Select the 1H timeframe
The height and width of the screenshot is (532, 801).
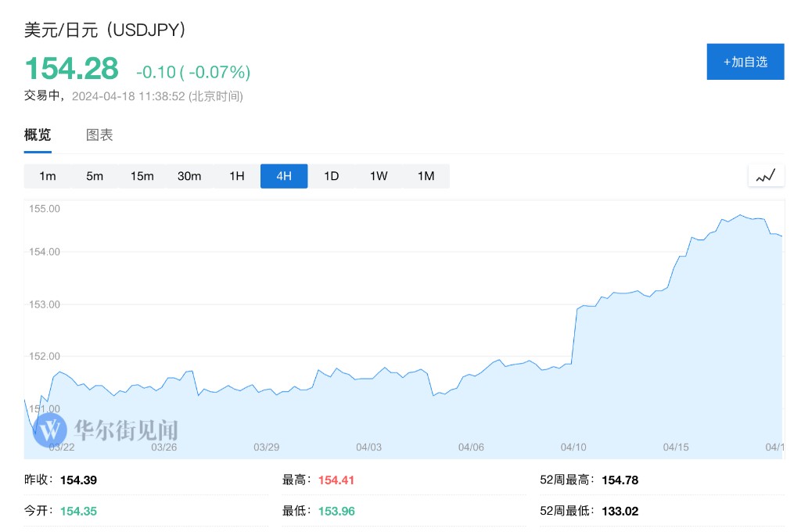pyautogui.click(x=237, y=176)
